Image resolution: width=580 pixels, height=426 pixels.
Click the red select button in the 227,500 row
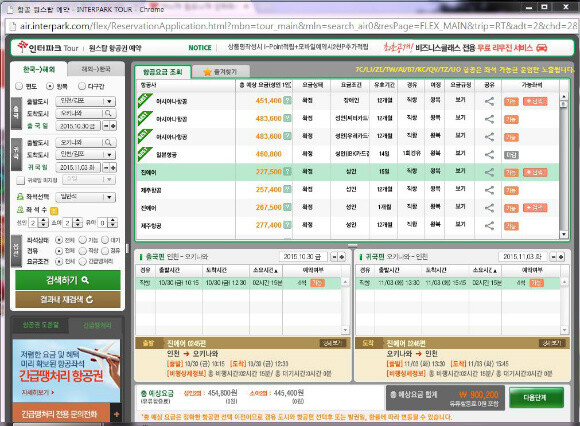coord(535,172)
